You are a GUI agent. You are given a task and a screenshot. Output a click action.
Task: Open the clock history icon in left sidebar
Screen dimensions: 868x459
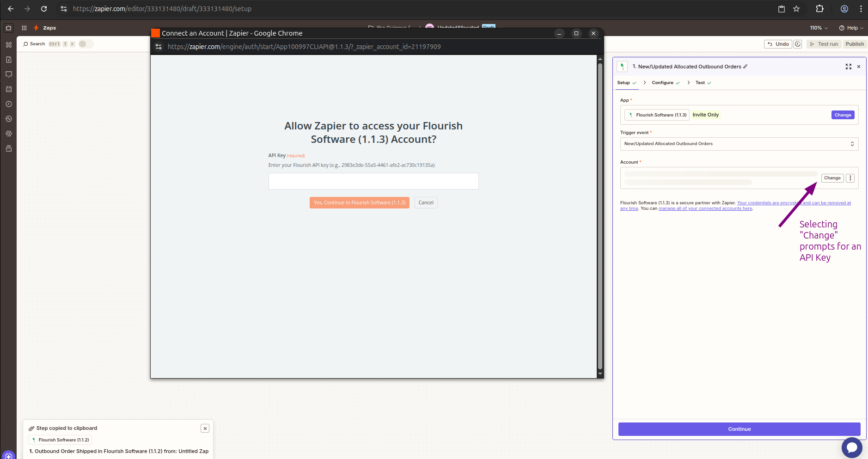click(x=8, y=104)
